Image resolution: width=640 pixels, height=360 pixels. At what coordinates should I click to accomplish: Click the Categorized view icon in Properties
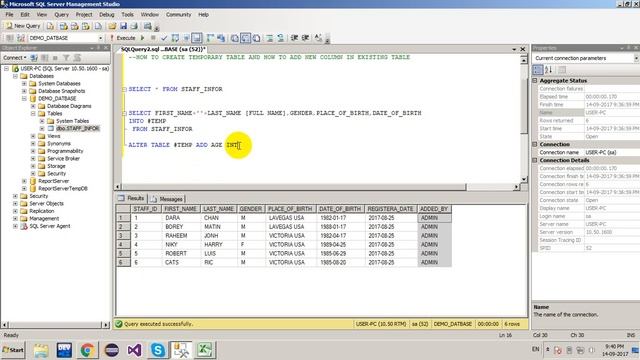pos(538,69)
